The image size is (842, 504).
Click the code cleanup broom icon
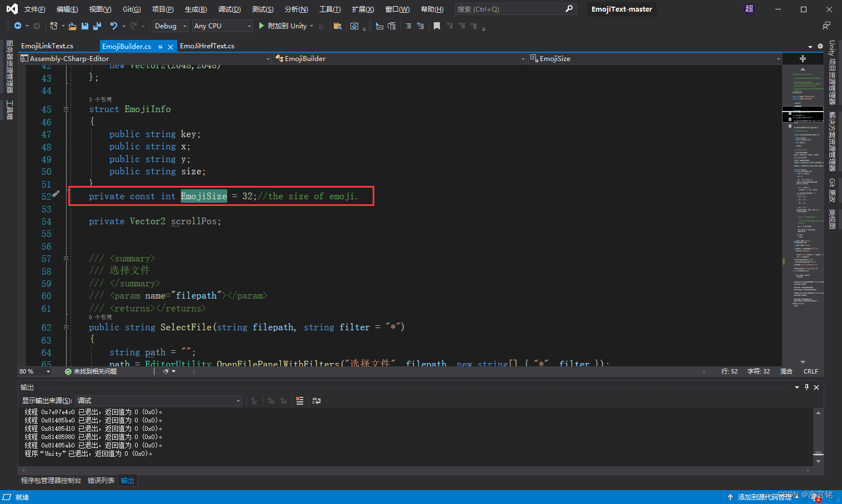tap(166, 371)
